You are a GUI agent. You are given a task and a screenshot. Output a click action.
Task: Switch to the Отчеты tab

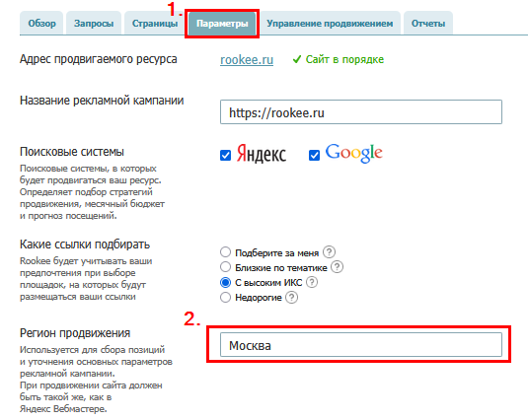[x=428, y=24]
